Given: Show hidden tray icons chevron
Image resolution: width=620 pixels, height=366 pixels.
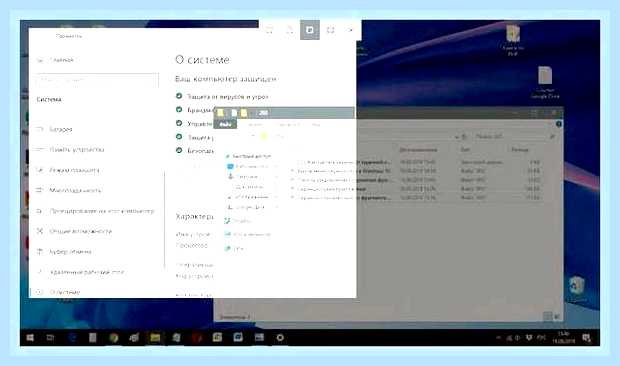Looking at the screenshot, I should [x=498, y=338].
